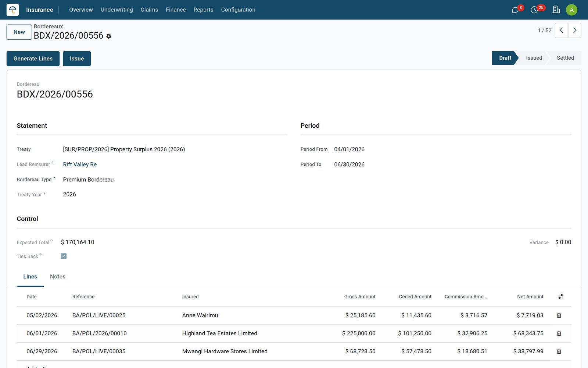Open the Underwriting menu
Image resolution: width=588 pixels, height=368 pixels.
click(x=117, y=10)
